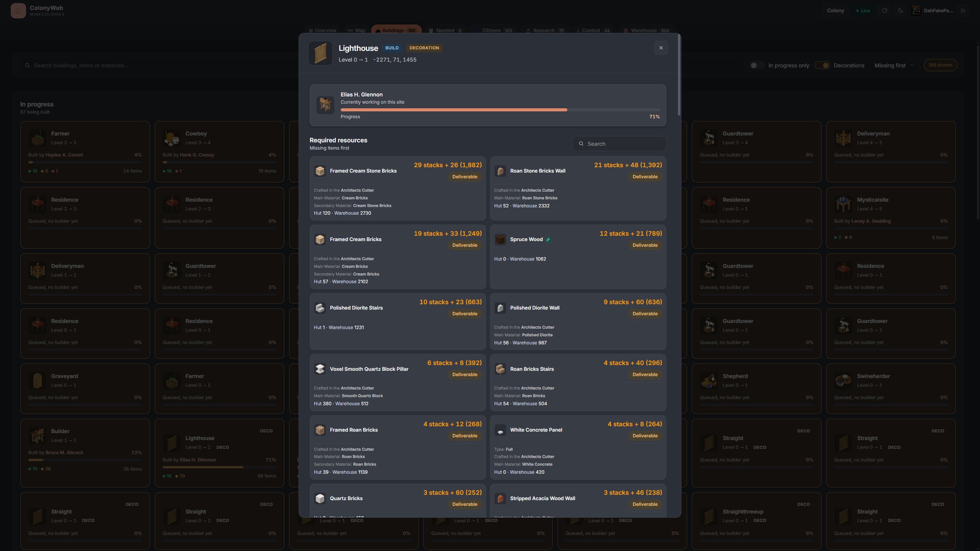Click the '12 stacks + 21 (789)' quantity

click(x=630, y=233)
